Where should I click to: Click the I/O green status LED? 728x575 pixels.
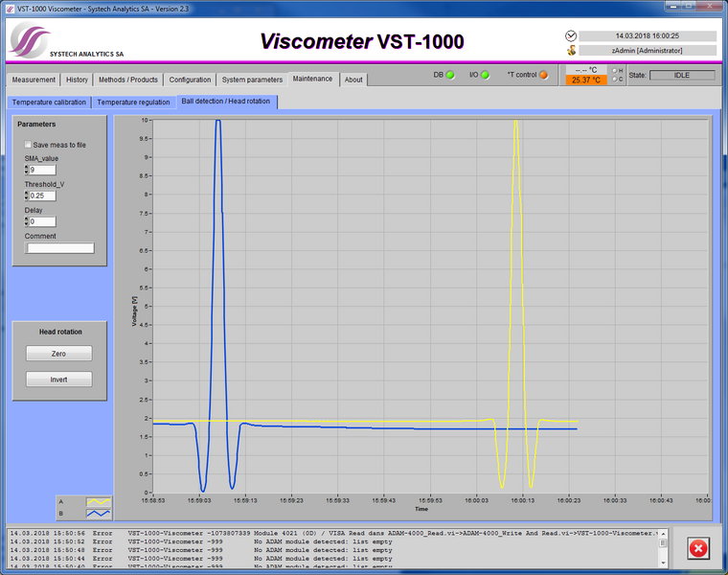tap(485, 75)
